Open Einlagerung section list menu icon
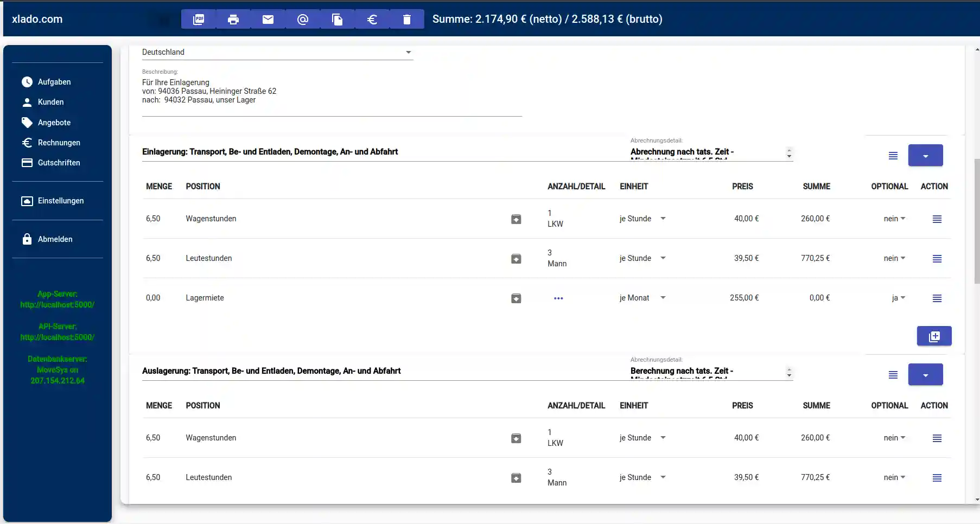This screenshot has width=980, height=524. (893, 156)
